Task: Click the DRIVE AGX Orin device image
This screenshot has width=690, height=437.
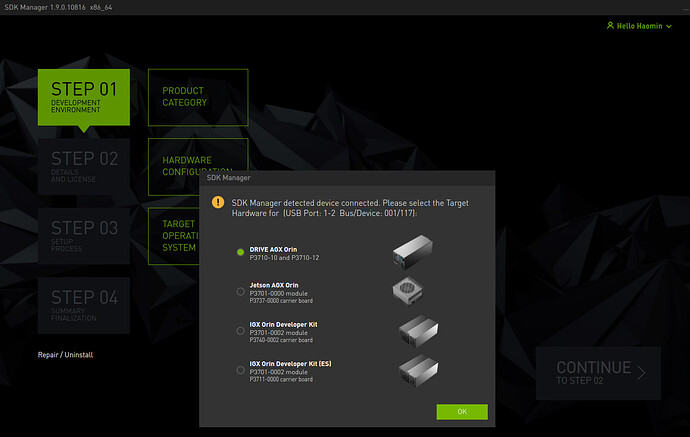Action: (x=412, y=252)
